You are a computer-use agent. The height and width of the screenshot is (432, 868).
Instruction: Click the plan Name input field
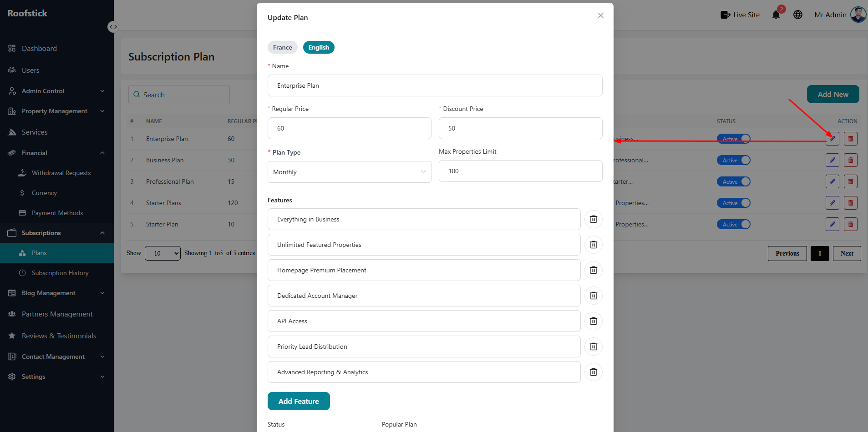(x=435, y=85)
